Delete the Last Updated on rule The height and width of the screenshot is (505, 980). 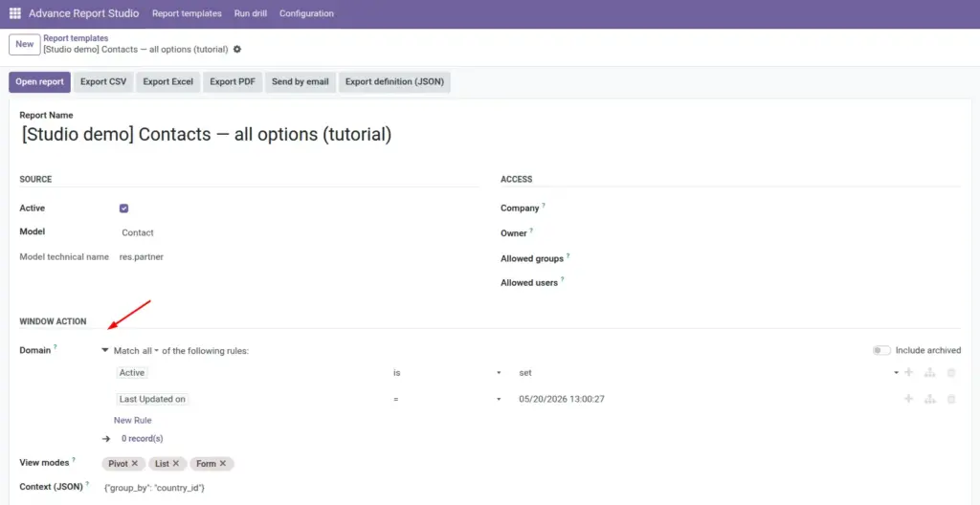pos(951,399)
